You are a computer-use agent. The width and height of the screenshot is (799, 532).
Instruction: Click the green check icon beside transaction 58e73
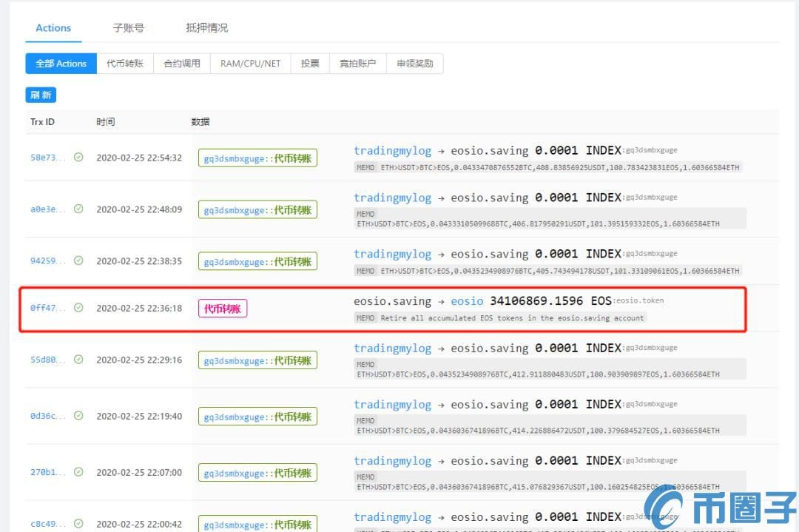pos(78,157)
